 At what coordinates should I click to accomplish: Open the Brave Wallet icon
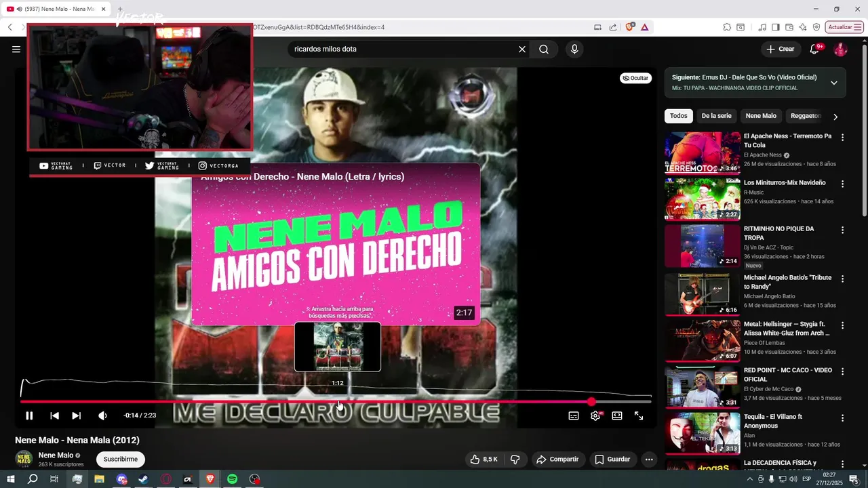(x=789, y=27)
